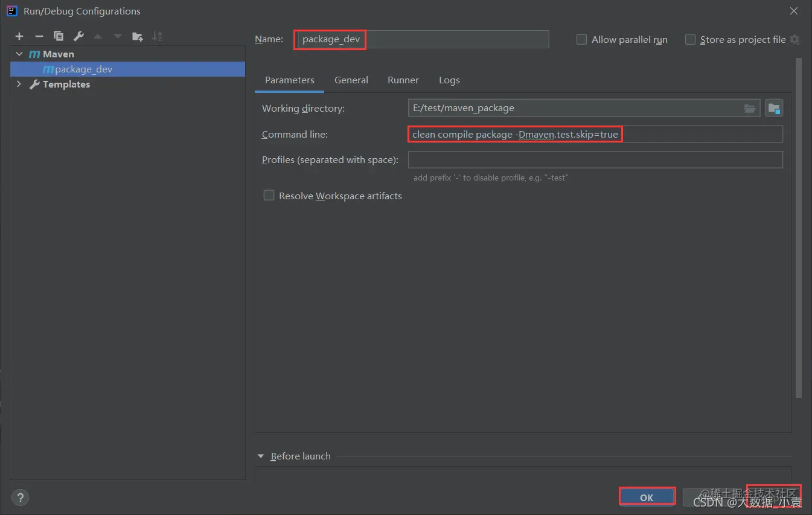Sort configurations alphabetically
812x515 pixels.
point(157,36)
